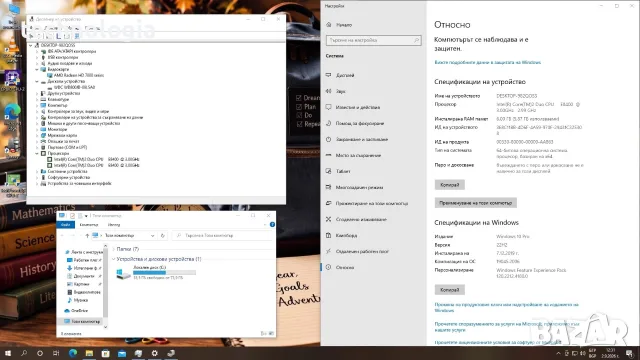
Task: Collapse the DESKTOP root node in Device Manager
Action: point(31,45)
